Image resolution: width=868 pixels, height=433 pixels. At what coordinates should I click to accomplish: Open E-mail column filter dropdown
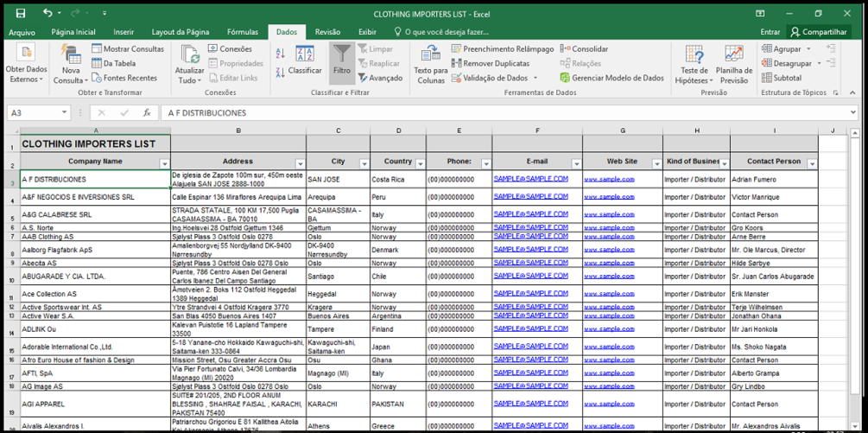click(x=576, y=164)
